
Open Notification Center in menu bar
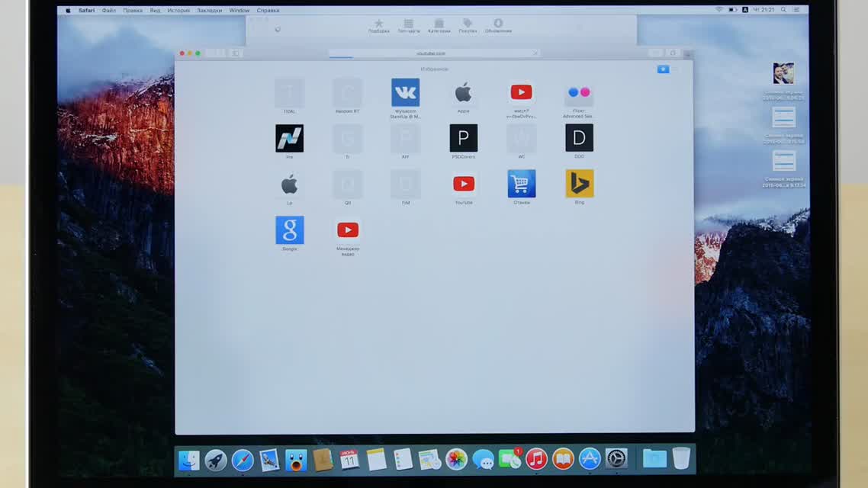pyautogui.click(x=796, y=10)
